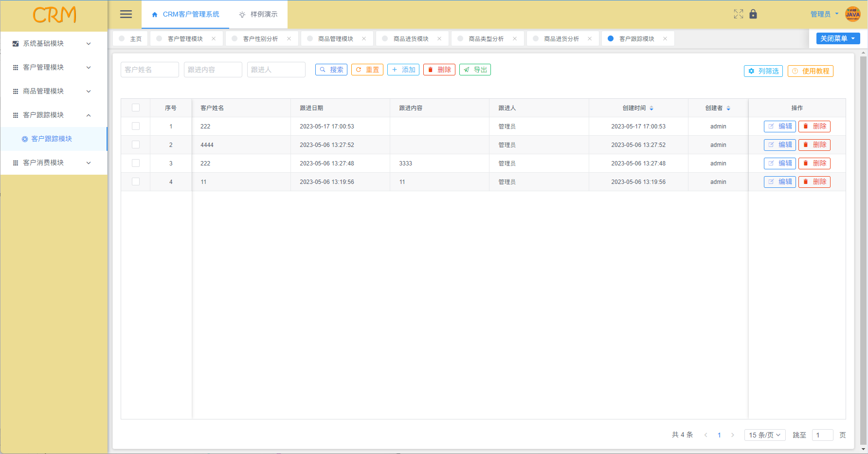This screenshot has width=868, height=454.
Task: Click 编辑 for the row with 4444
Action: (x=779, y=145)
